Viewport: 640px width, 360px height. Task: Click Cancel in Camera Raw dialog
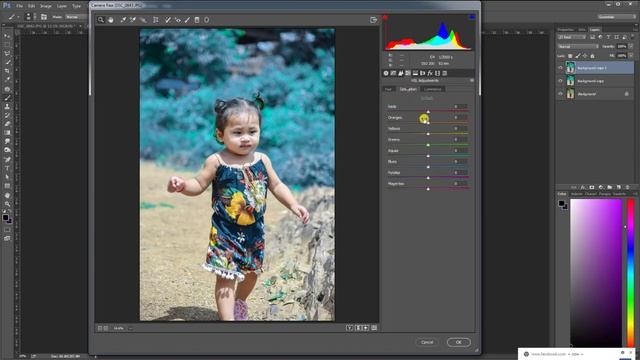click(427, 342)
